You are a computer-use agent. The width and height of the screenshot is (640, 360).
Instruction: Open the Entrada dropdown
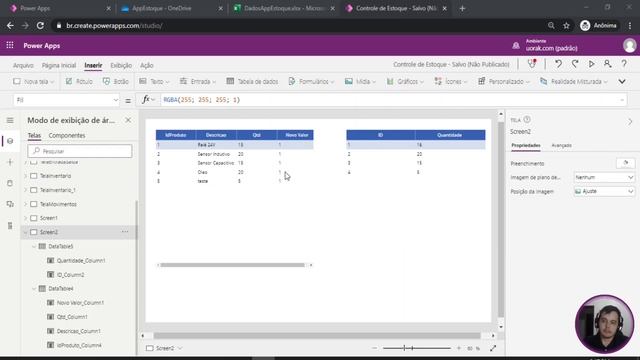coord(198,82)
